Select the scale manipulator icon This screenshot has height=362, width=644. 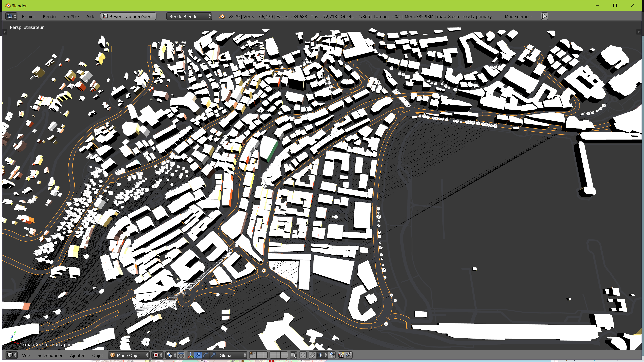point(213,355)
